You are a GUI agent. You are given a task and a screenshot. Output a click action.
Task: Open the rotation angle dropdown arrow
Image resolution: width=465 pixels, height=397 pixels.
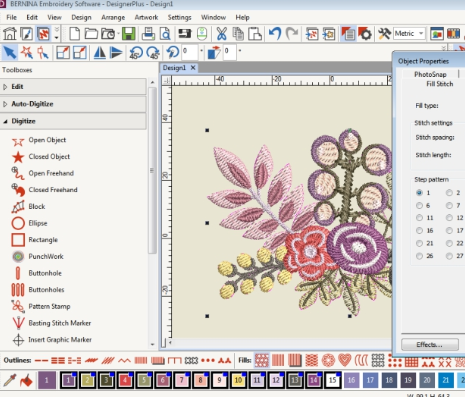(x=201, y=51)
